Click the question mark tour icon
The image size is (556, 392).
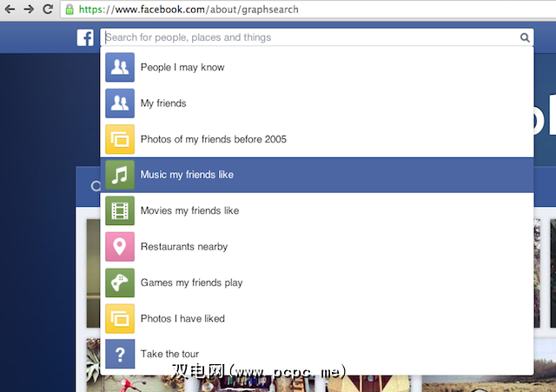[120, 354]
